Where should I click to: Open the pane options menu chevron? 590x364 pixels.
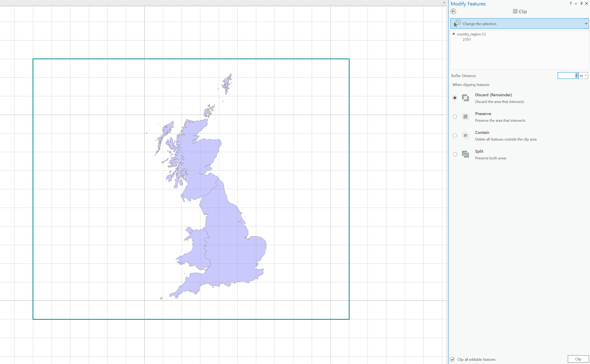tap(576, 4)
